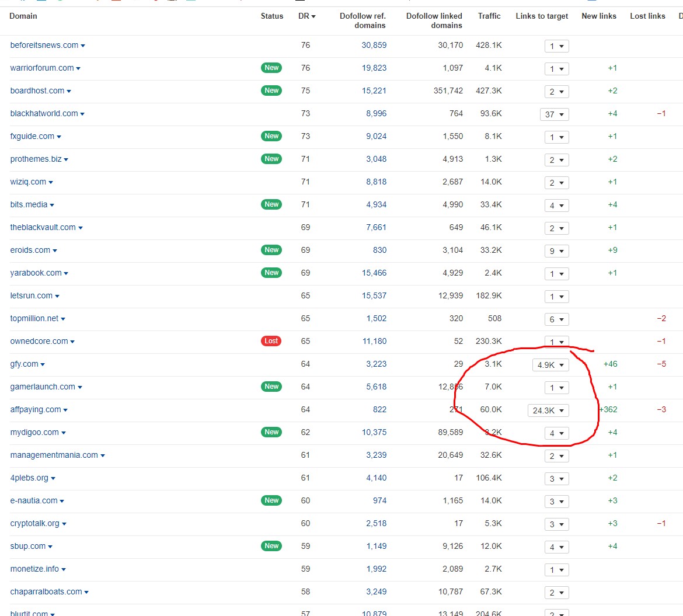Open the 4.9K links dropdown for gfy.com
683x616 pixels.
pyautogui.click(x=550, y=365)
